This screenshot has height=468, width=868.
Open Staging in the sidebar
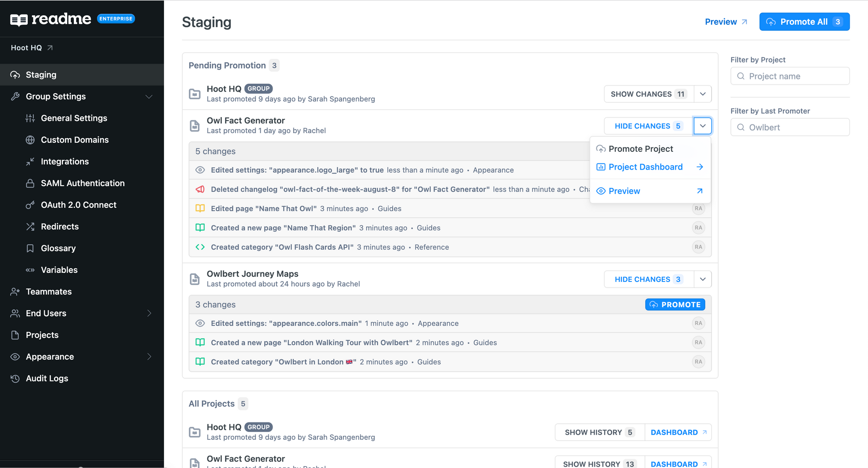tap(82, 75)
